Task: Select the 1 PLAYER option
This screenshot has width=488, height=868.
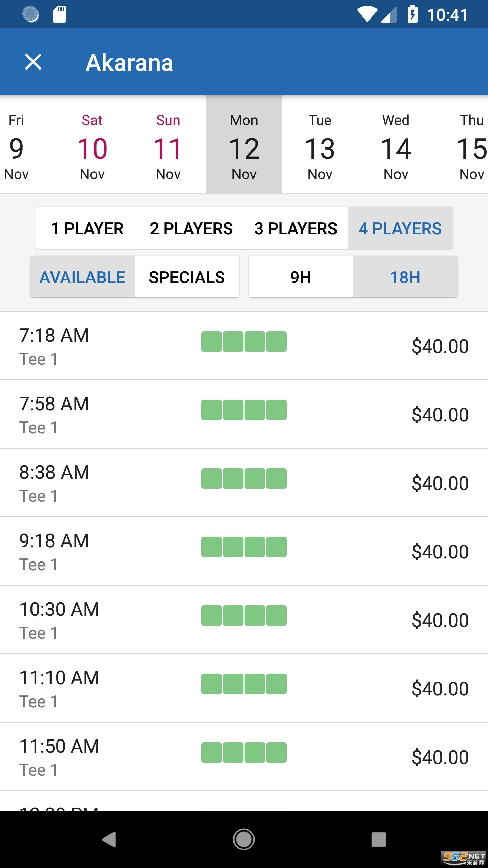Action: (x=87, y=228)
